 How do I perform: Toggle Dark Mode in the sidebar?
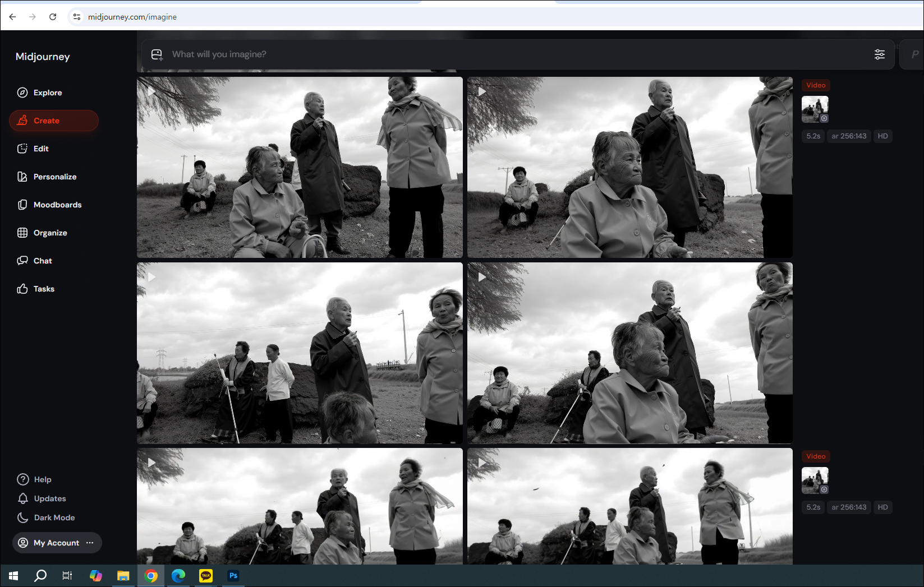coord(46,517)
